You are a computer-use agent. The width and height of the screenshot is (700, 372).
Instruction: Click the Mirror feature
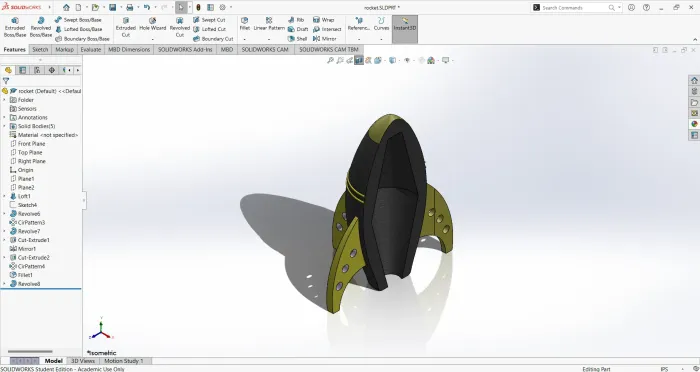pos(325,39)
